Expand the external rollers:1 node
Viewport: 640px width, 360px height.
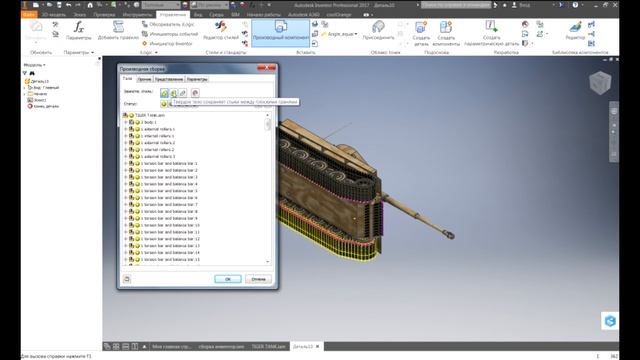(x=126, y=129)
